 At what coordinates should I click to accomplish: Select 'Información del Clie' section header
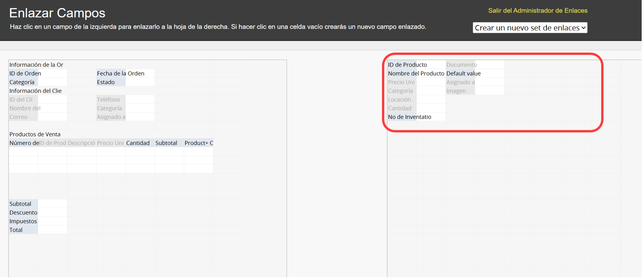[x=35, y=91]
